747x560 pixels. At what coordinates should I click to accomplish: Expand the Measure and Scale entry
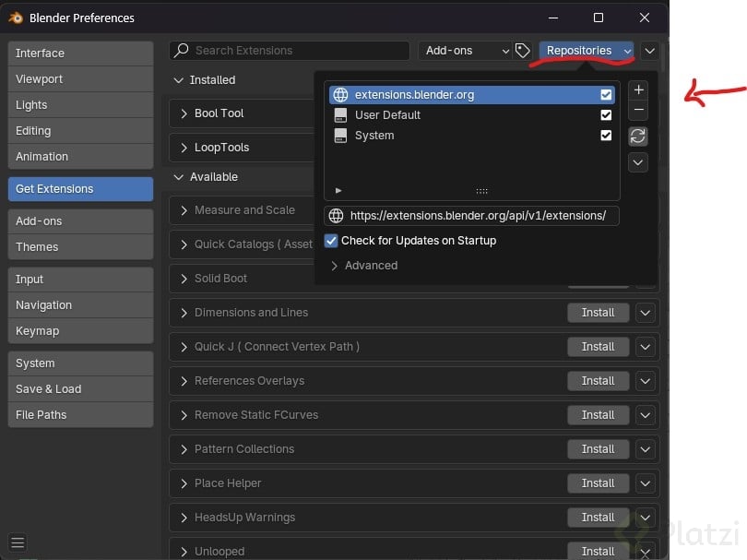point(184,210)
